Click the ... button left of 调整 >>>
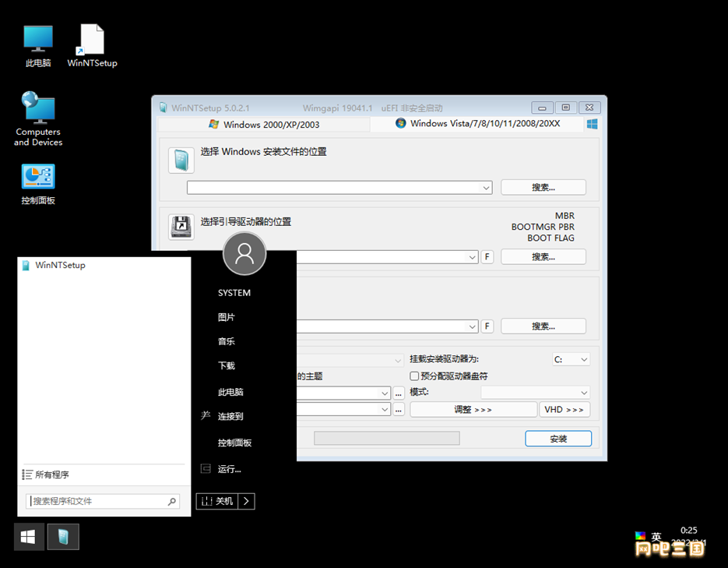This screenshot has width=728, height=568. pyautogui.click(x=399, y=409)
